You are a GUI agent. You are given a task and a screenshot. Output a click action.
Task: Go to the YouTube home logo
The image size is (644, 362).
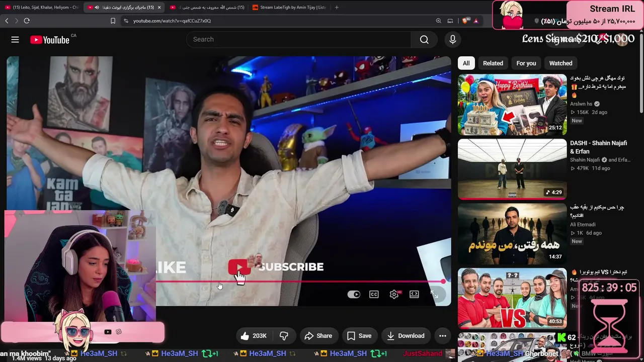(x=50, y=40)
